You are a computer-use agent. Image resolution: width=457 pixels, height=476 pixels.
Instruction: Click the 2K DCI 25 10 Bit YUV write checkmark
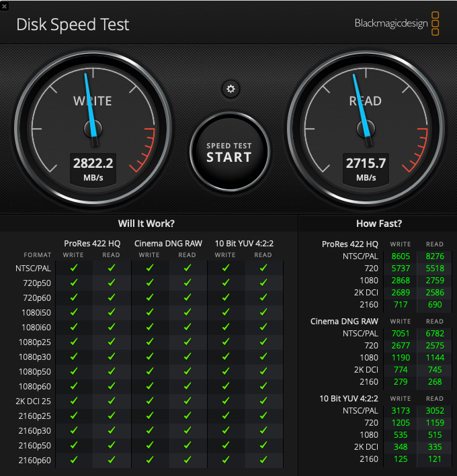click(x=225, y=401)
